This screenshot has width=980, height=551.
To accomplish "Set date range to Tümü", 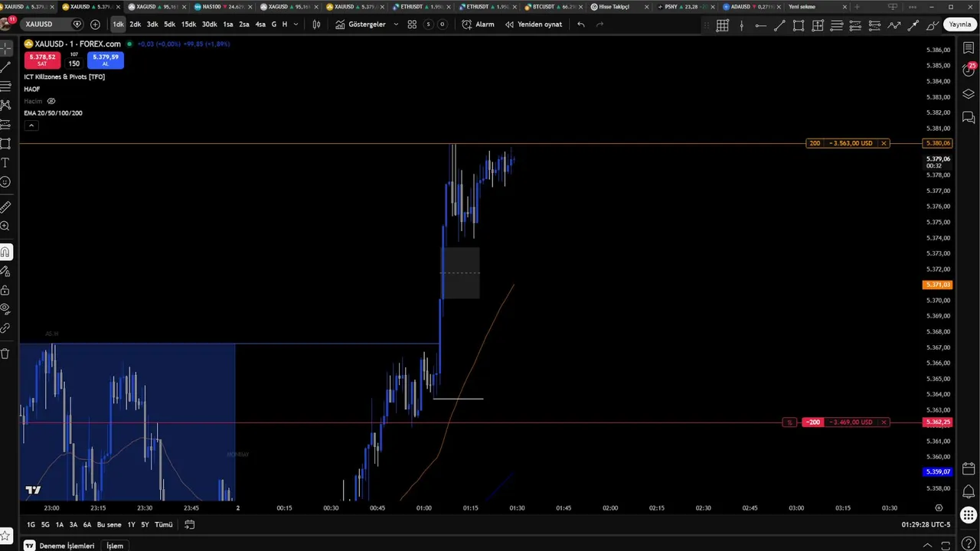I will tap(164, 525).
